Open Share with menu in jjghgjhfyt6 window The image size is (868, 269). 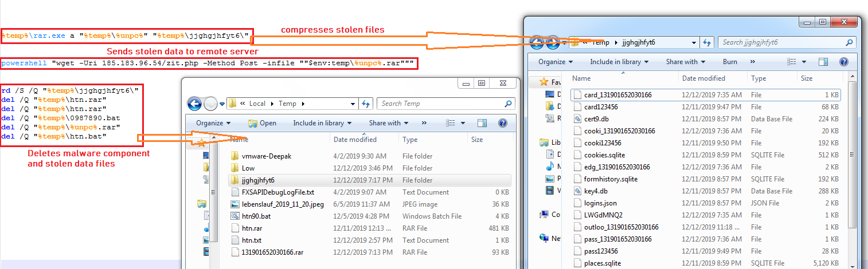coord(685,62)
